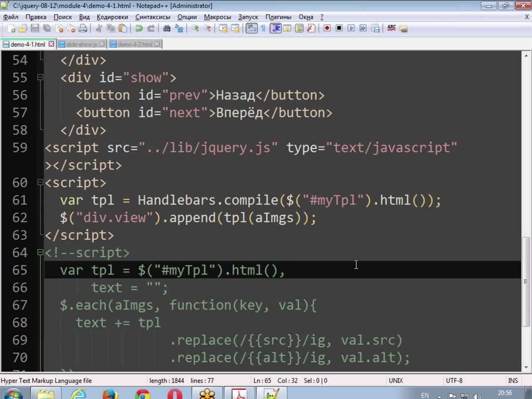Screen dimensions: 532x399
Task: Click the last toolbar folder icon
Action: point(404,28)
